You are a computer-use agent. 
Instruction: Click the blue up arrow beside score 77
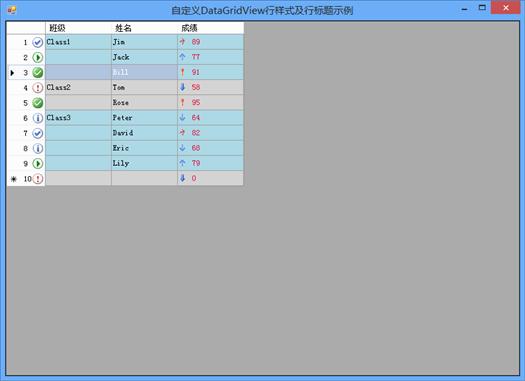pos(182,57)
